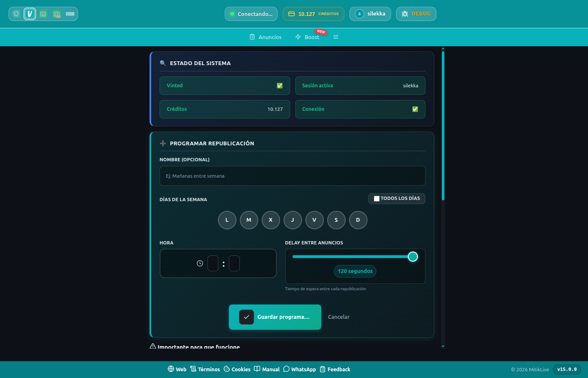This screenshot has width=588, height=378.
Task: Open the Manual footer link
Action: tap(267, 369)
